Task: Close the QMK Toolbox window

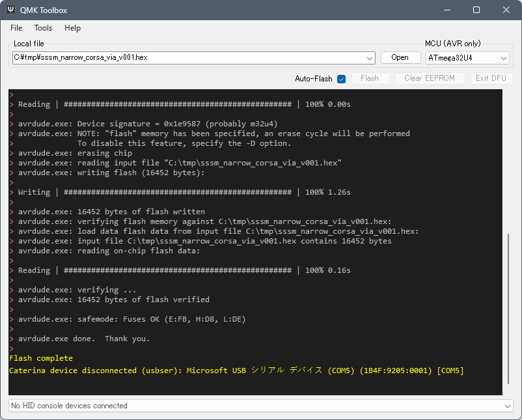Action: (x=506, y=10)
